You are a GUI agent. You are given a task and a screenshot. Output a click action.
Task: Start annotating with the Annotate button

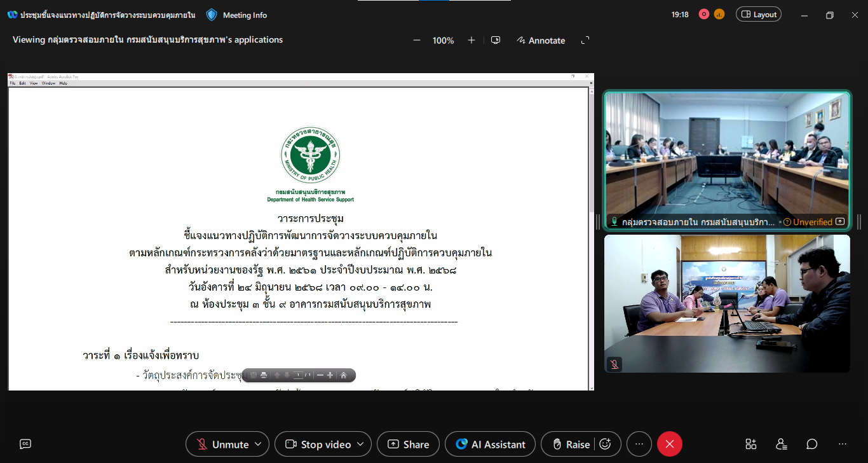pos(541,40)
